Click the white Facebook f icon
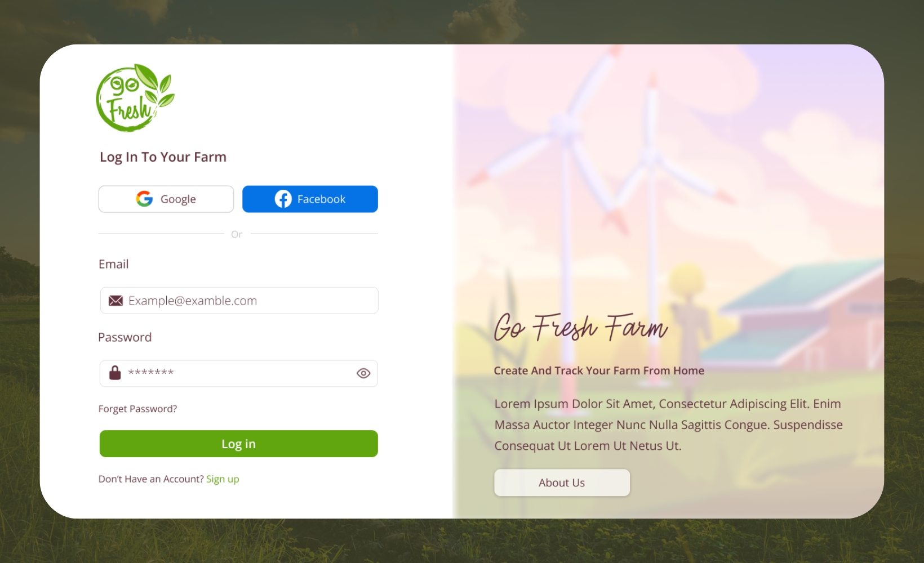This screenshot has width=924, height=563. tap(283, 199)
